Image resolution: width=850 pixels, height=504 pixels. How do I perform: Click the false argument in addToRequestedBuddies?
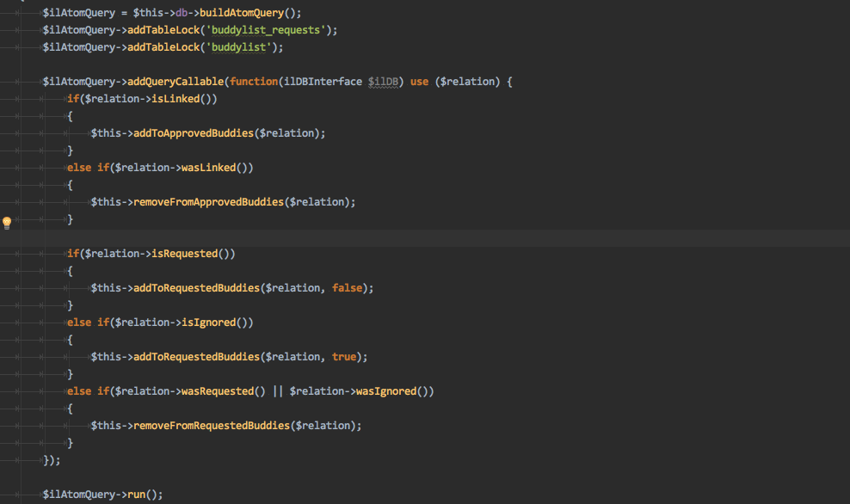(348, 288)
